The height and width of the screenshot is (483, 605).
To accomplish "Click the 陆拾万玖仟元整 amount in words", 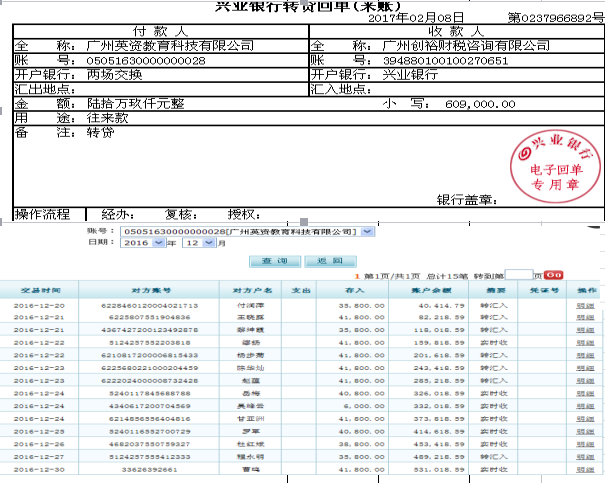I will click(x=135, y=104).
